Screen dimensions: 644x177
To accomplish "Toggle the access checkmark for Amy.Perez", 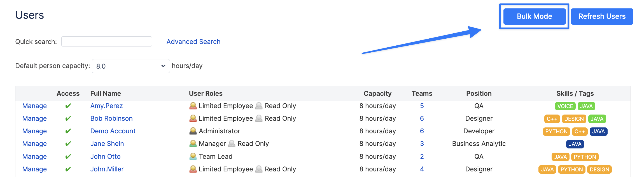I will pyautogui.click(x=68, y=106).
